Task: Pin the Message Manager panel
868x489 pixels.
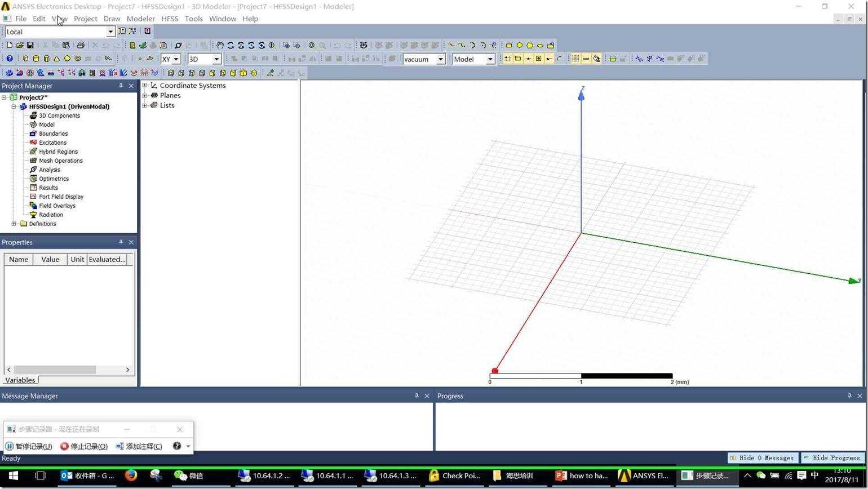Action: 417,396
